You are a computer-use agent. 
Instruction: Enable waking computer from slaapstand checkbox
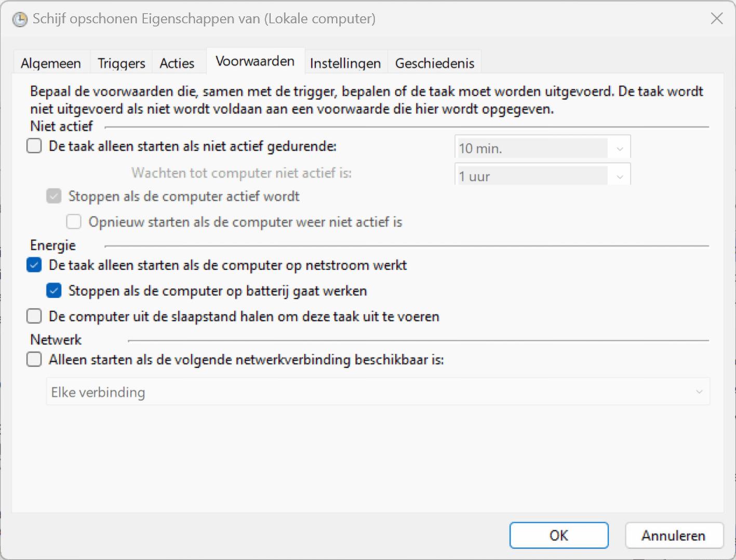[34, 316]
